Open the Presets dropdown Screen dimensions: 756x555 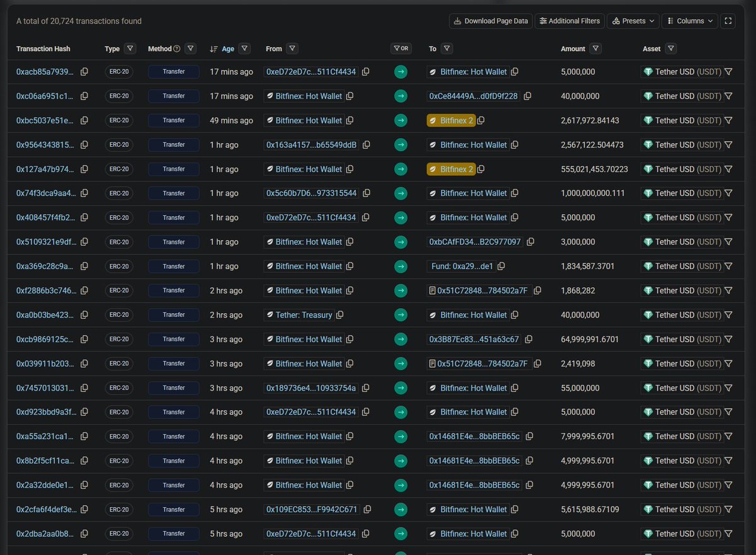point(633,21)
